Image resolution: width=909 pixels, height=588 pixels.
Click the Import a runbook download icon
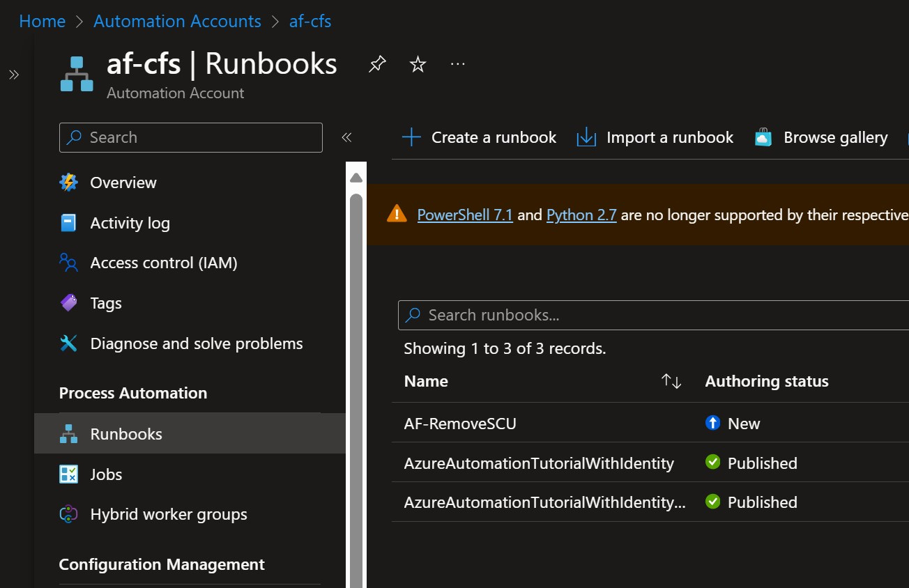tap(586, 137)
